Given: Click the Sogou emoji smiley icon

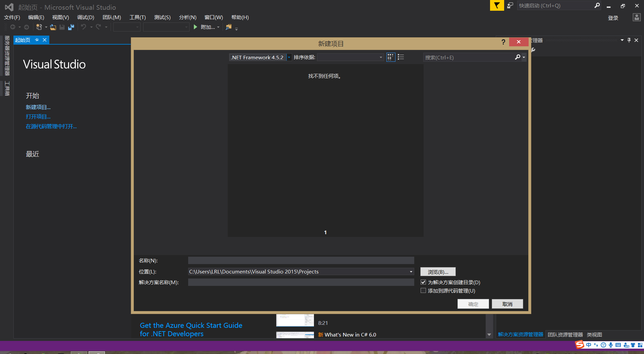Looking at the screenshot, I should [603, 345].
